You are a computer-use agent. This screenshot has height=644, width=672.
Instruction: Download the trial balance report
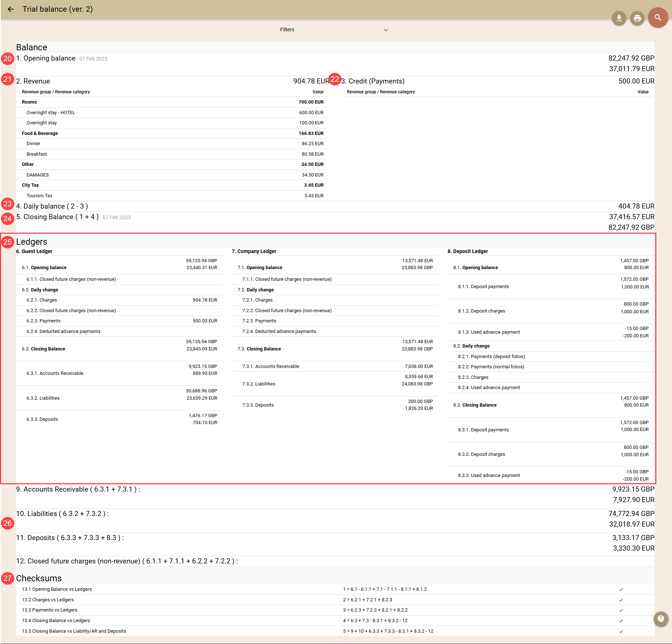pos(619,18)
